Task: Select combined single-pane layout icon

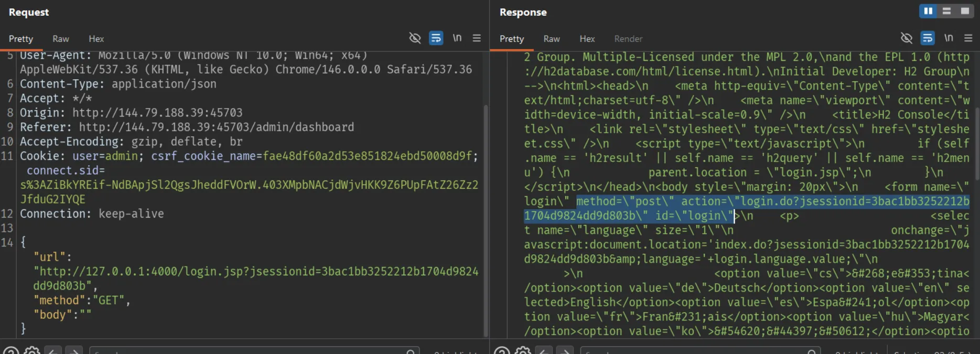Action: point(965,11)
